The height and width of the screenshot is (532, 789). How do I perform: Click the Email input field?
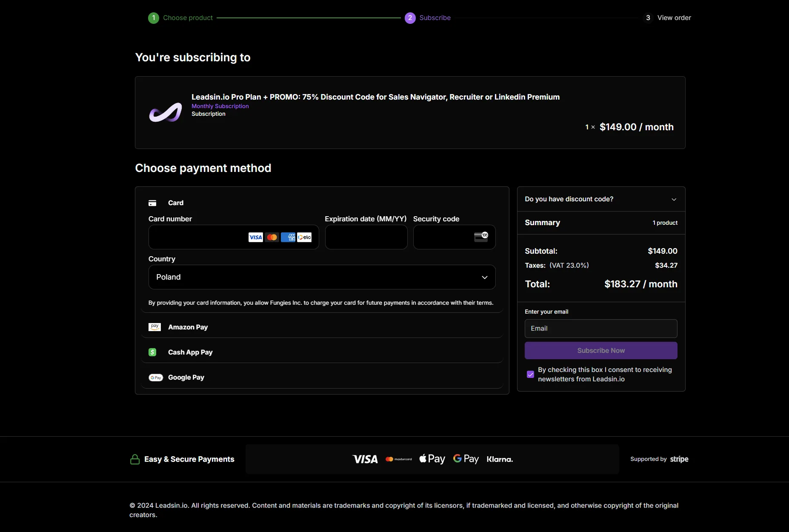click(x=601, y=329)
